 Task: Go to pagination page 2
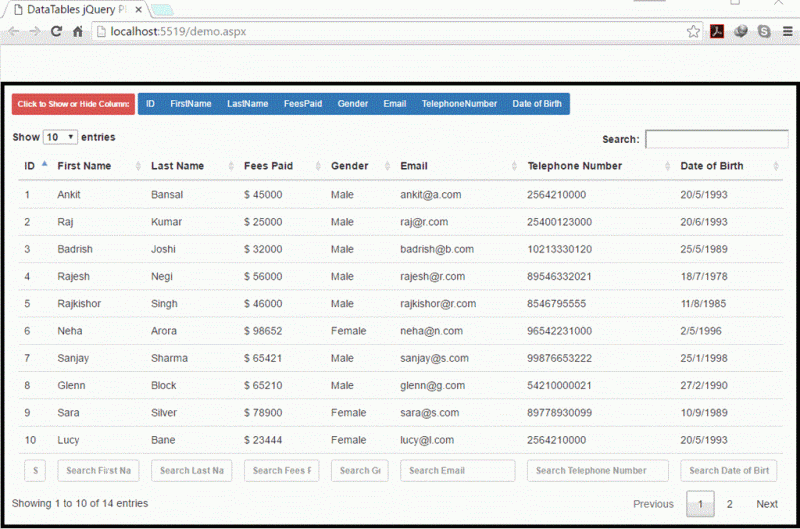pyautogui.click(x=730, y=504)
